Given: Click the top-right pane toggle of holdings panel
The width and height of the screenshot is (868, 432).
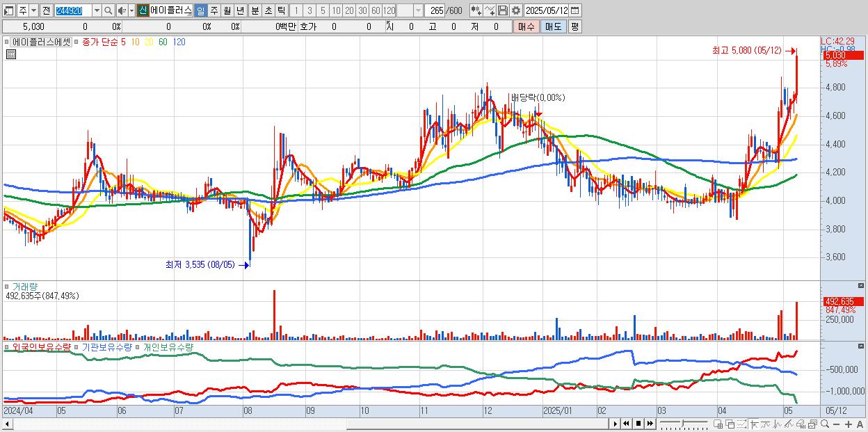Looking at the screenshot, I should click(x=862, y=346).
